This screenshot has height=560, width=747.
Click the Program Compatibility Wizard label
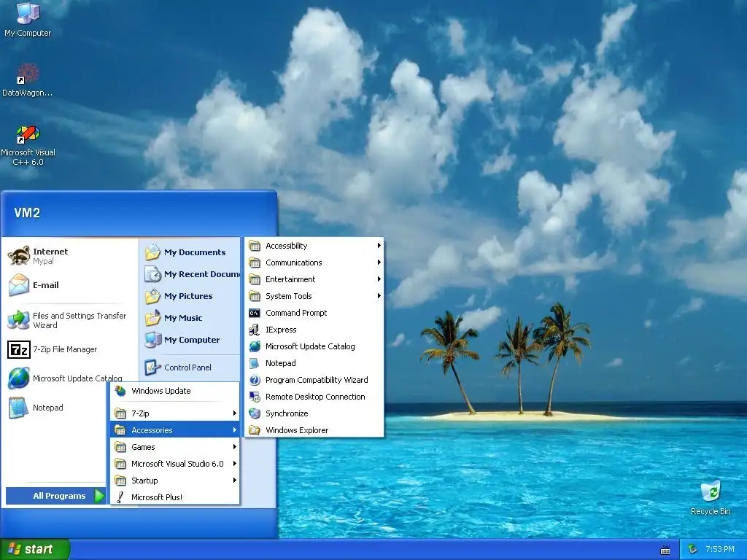[x=317, y=380]
